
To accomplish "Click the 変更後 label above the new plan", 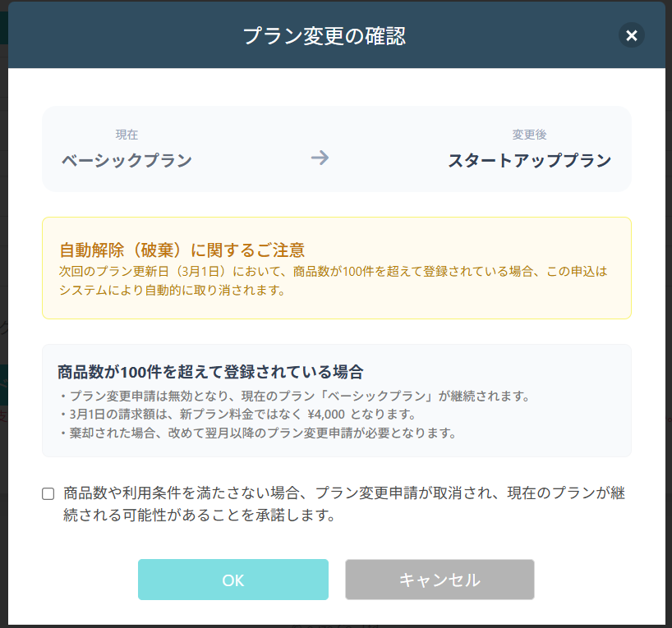I will (529, 135).
